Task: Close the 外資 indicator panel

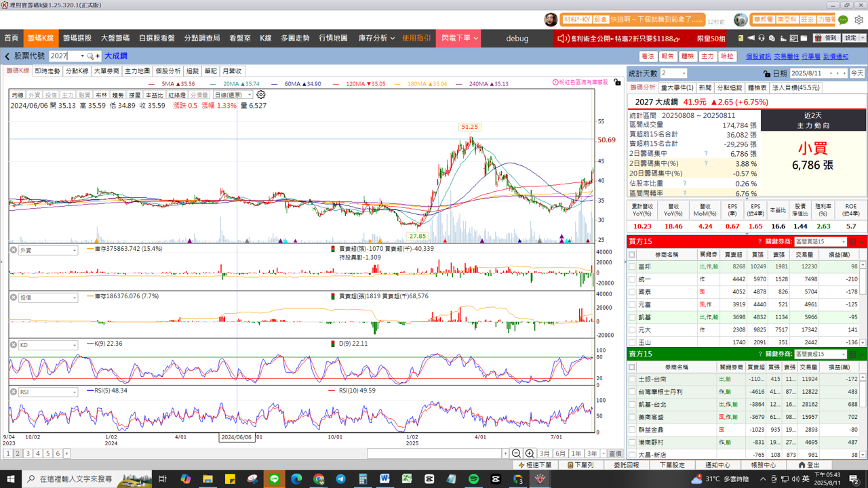Action: 14,250
